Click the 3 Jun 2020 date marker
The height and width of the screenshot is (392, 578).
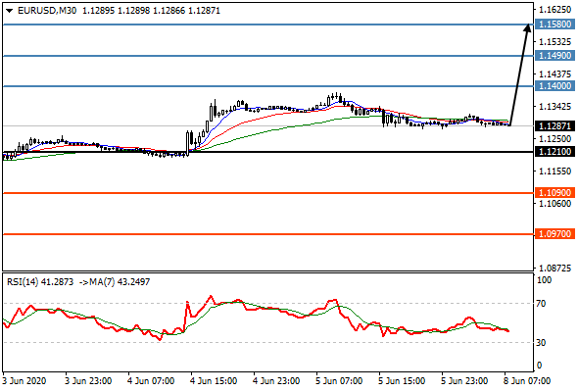(24, 380)
